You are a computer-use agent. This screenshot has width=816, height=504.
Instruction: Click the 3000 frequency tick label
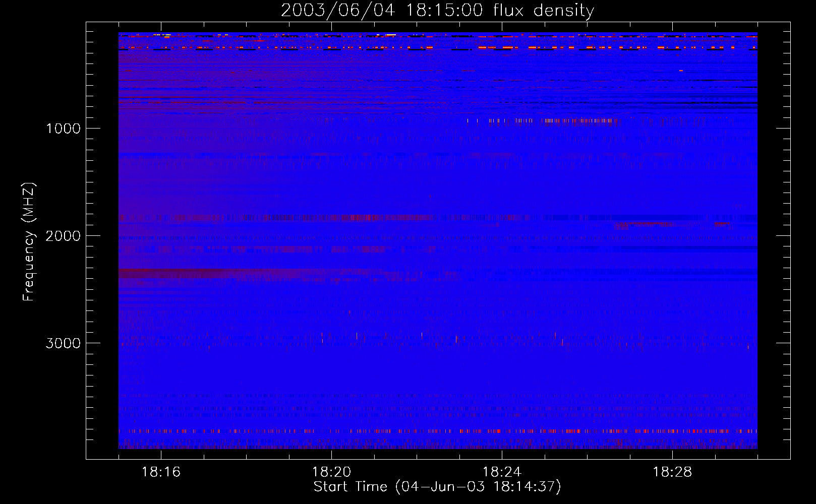point(63,343)
